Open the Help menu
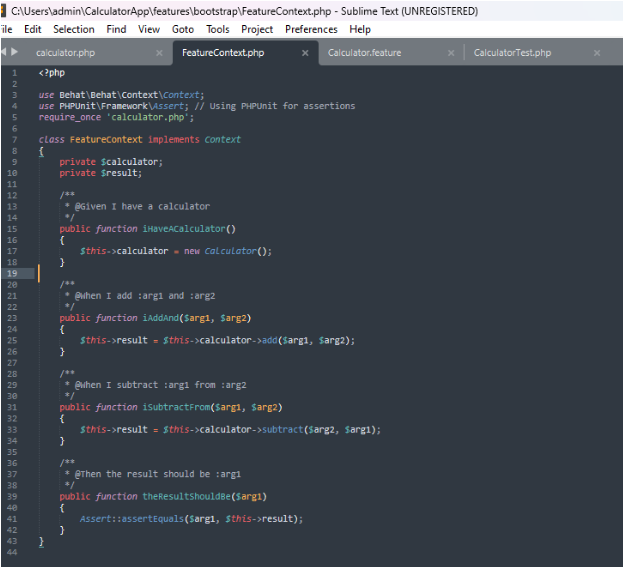 tap(360, 30)
